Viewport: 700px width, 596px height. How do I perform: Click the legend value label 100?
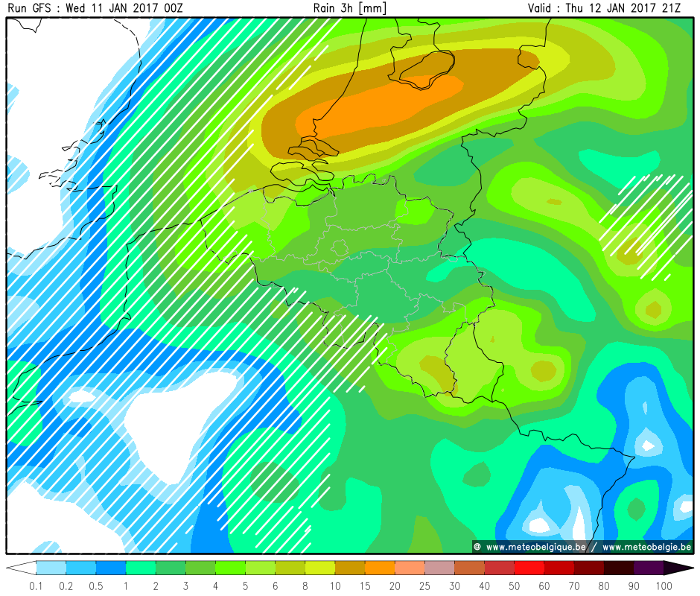pyautogui.click(x=664, y=586)
